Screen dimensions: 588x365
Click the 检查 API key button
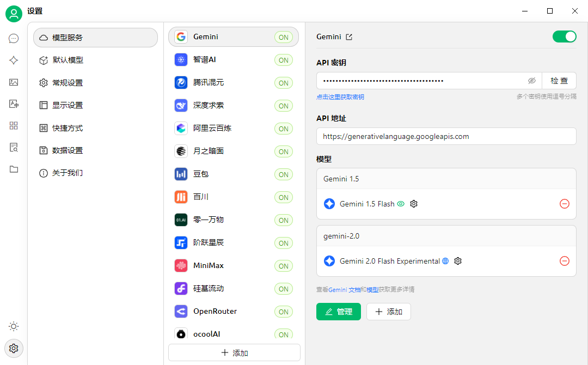[559, 81]
